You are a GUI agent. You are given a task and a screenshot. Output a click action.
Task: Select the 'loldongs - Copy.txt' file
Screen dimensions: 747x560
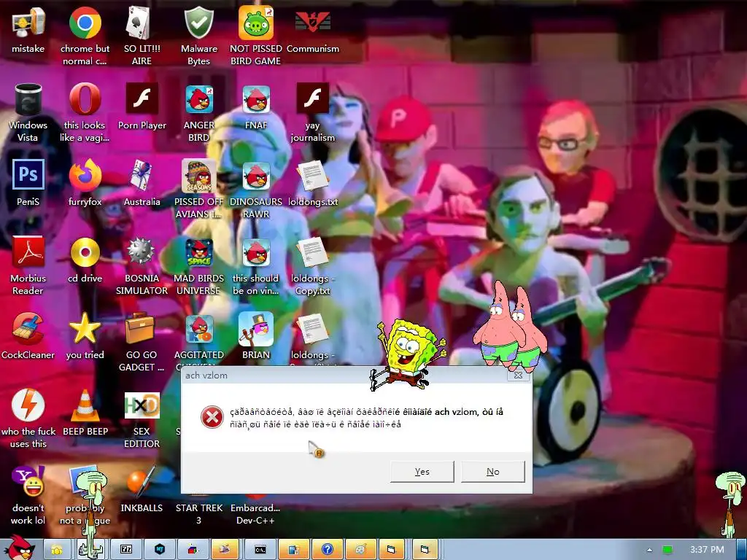(x=312, y=252)
